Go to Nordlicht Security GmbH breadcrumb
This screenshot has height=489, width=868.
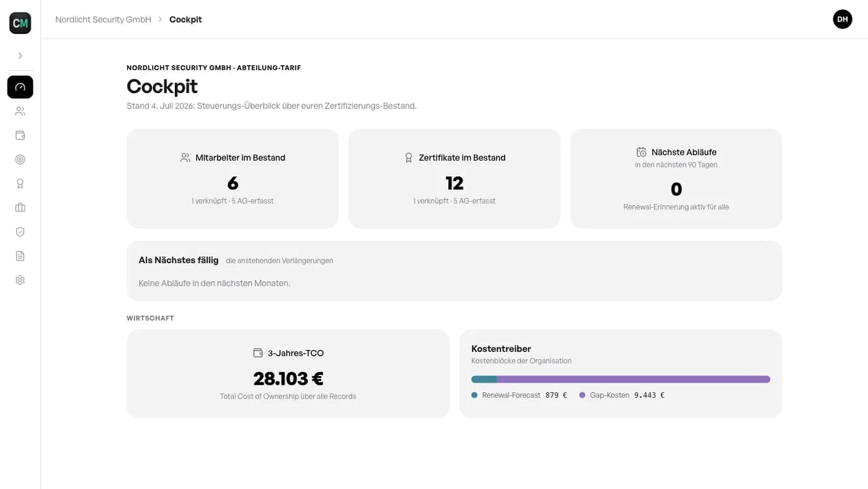(x=103, y=19)
